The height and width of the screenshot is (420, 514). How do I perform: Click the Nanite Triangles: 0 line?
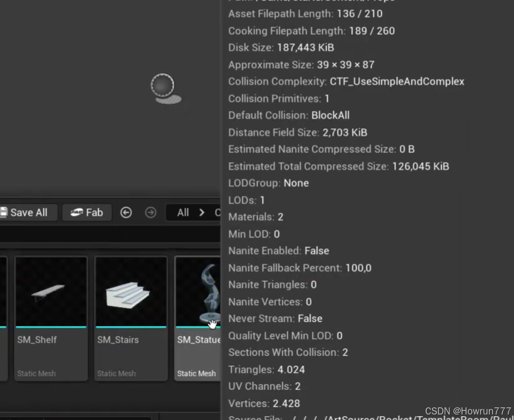pyautogui.click(x=272, y=285)
